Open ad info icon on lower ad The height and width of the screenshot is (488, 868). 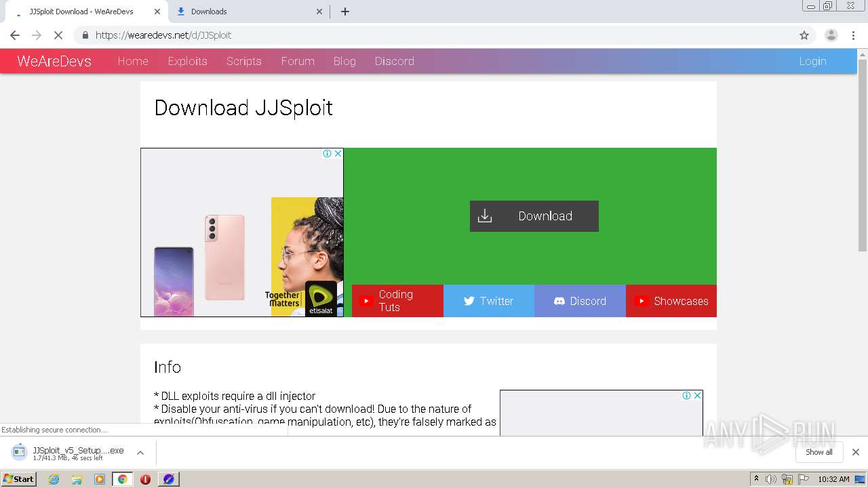pos(687,396)
